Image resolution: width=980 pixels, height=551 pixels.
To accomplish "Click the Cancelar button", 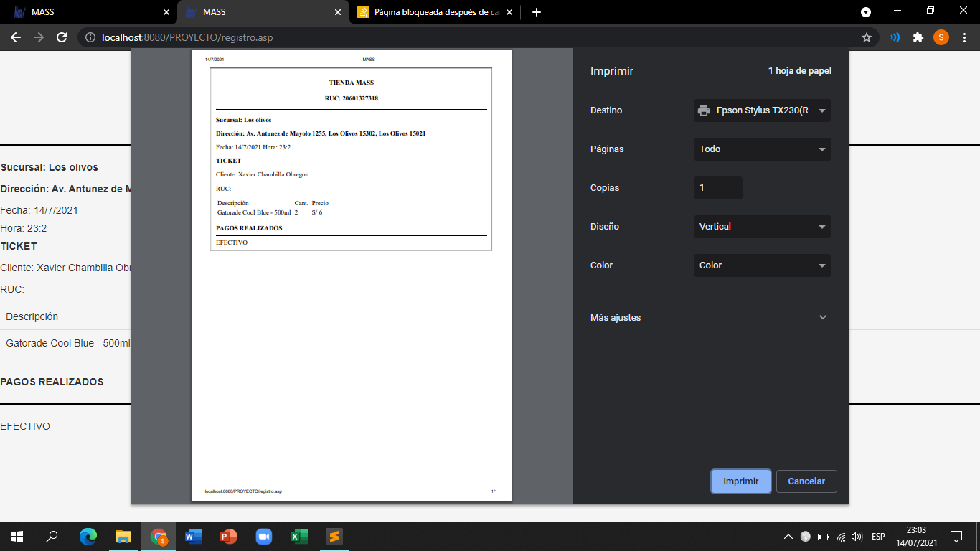I will (806, 481).
